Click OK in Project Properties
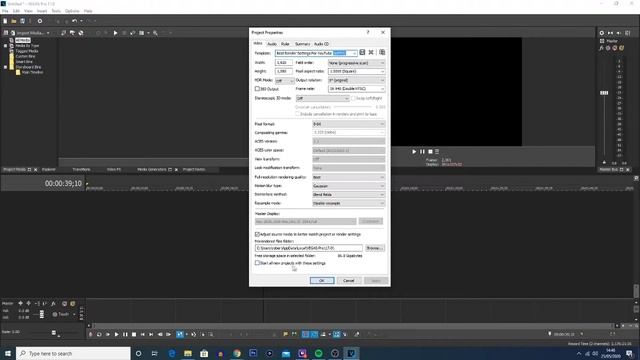 [322, 280]
